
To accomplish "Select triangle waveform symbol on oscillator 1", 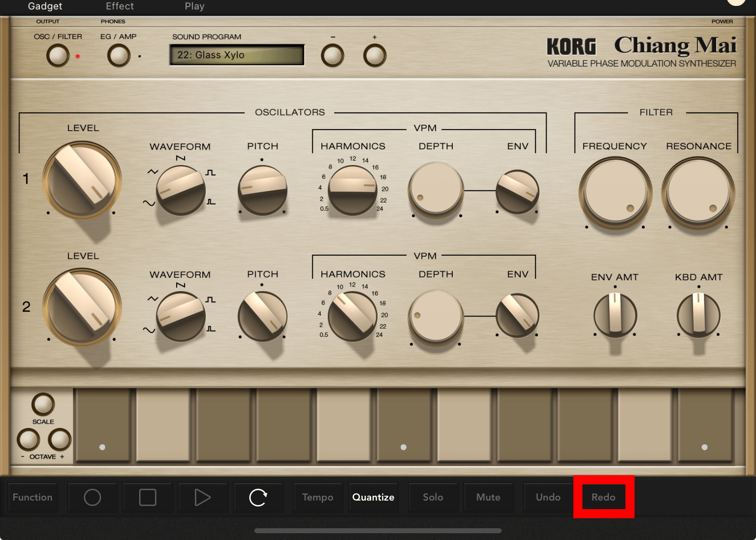I will tap(153, 172).
